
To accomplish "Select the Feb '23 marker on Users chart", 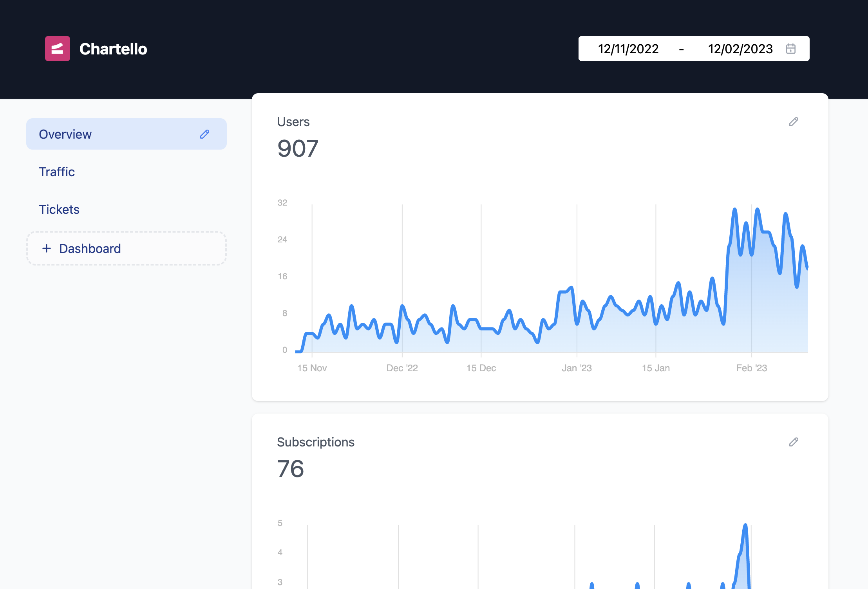I will pyautogui.click(x=751, y=368).
